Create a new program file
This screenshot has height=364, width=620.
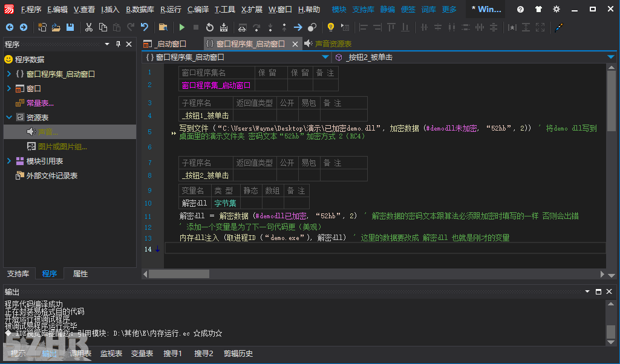coord(42,27)
